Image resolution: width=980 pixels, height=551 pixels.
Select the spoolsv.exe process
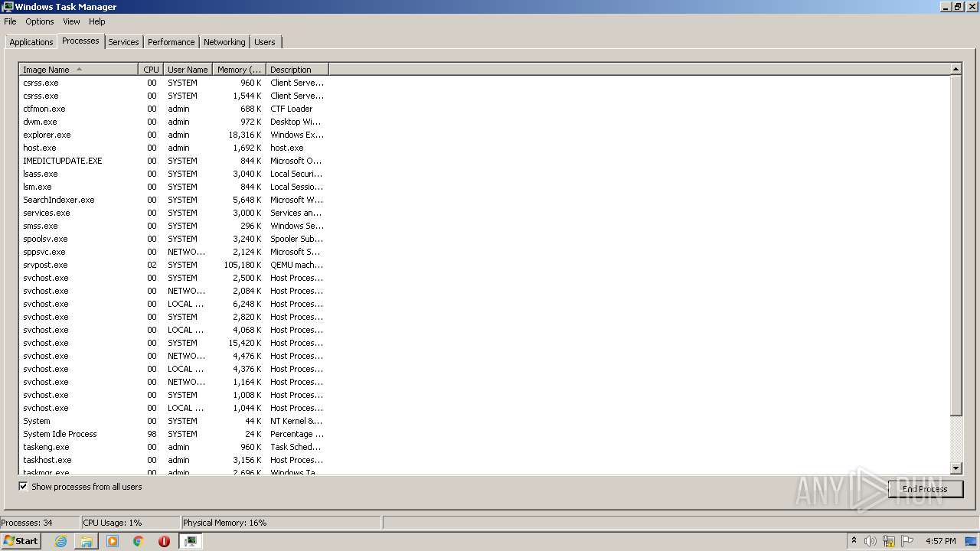click(173, 239)
